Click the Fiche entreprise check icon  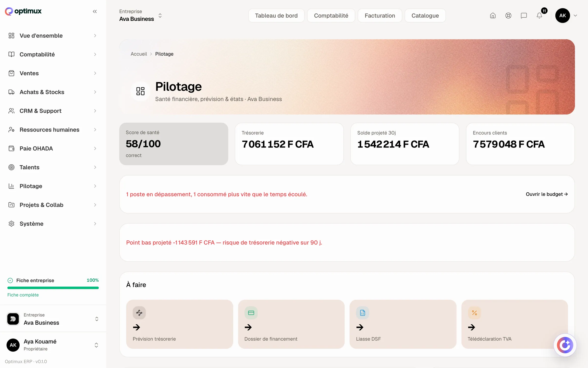click(x=10, y=280)
